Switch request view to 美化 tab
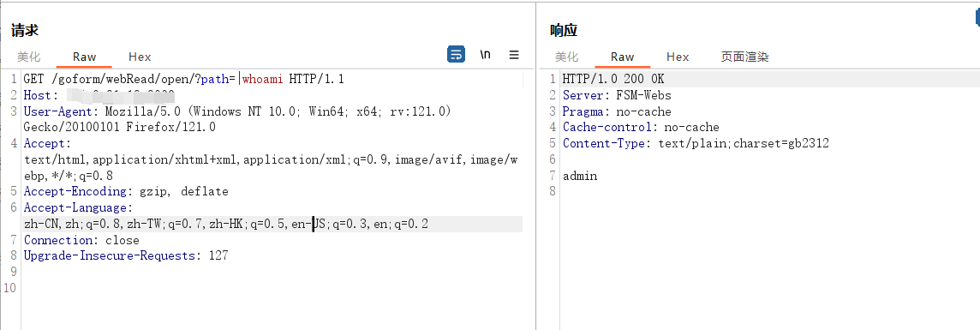980x330 pixels. 28,57
